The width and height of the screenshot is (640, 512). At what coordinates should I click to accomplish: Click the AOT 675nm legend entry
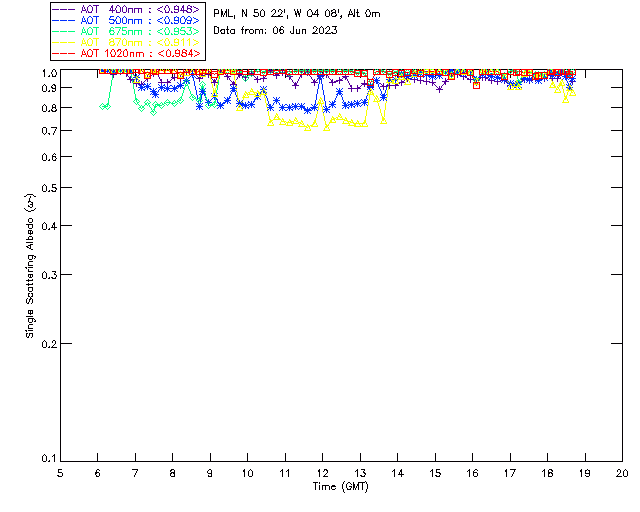[126, 31]
